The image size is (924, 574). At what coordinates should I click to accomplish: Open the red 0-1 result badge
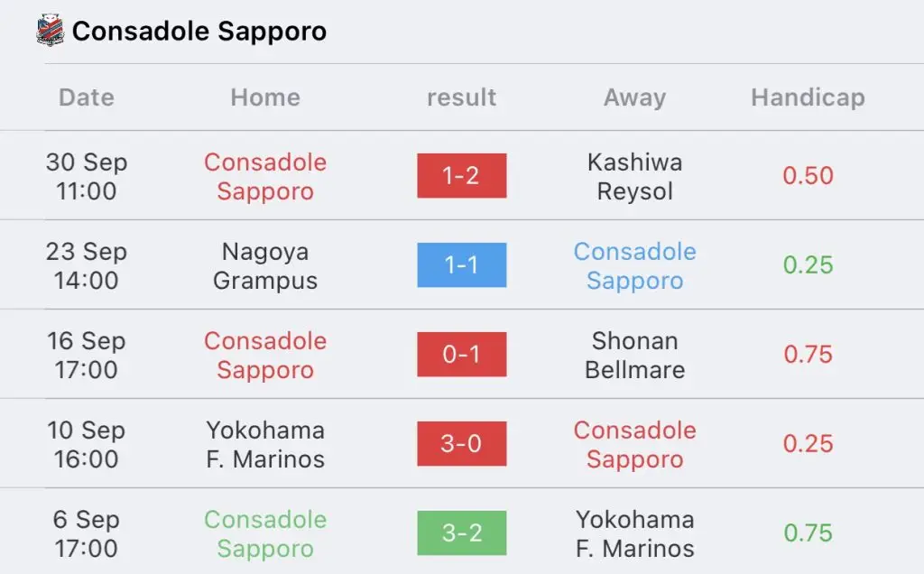(x=461, y=354)
